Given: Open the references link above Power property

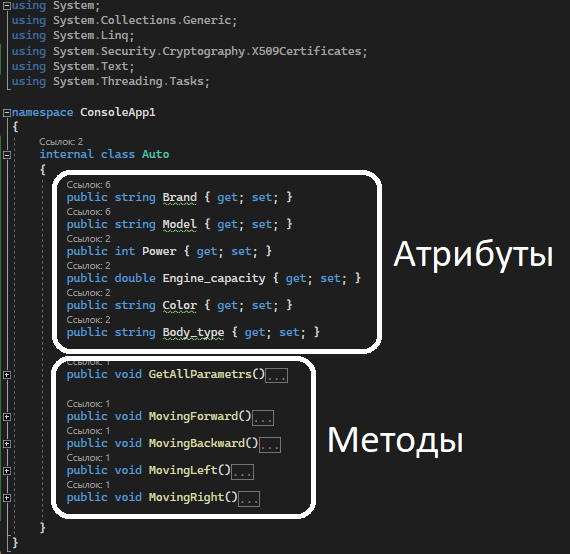Looking at the screenshot, I should tap(88, 238).
